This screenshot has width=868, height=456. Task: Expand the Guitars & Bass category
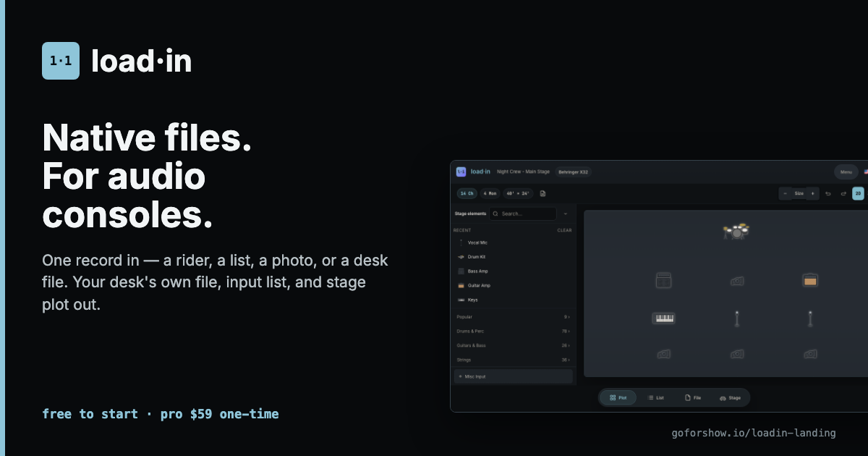coord(513,345)
